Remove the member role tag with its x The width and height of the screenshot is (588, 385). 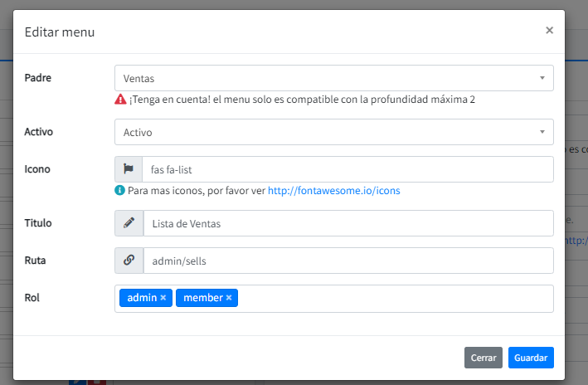coord(229,298)
